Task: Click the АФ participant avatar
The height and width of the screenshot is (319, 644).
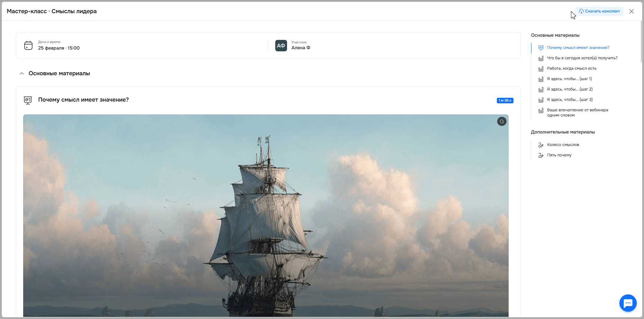Action: (x=281, y=45)
